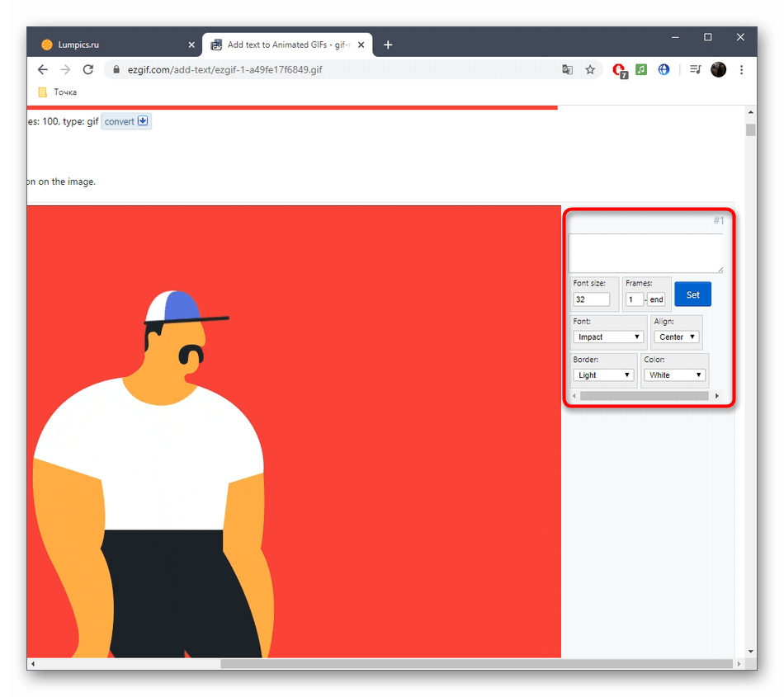The height and width of the screenshot is (697, 784).
Task: Click the Font size field showing 32
Action: point(591,299)
